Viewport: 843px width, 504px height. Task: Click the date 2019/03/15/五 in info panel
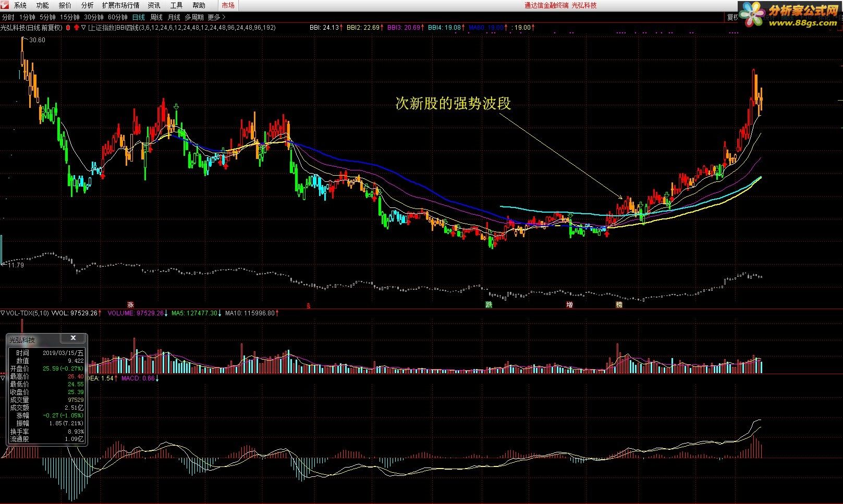coord(63,353)
